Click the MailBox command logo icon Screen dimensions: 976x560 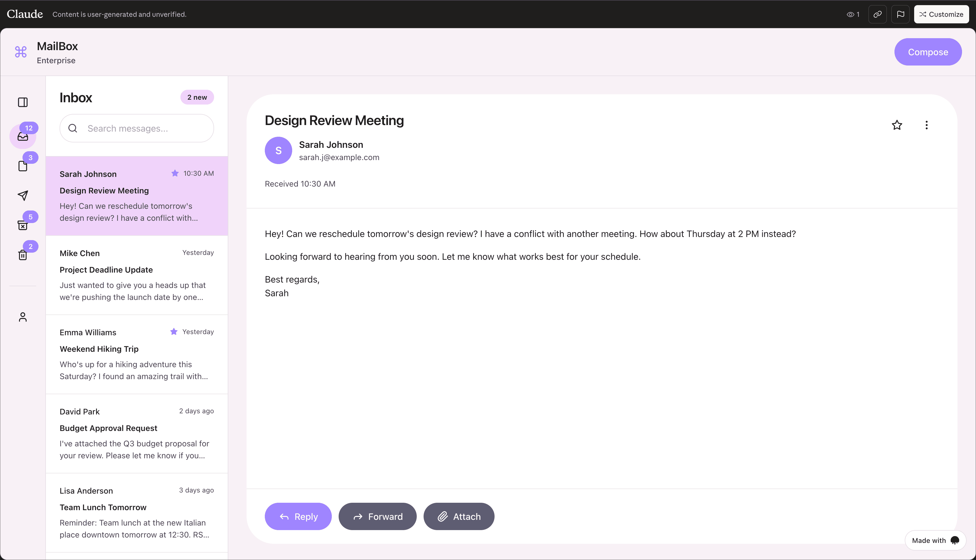21,52
